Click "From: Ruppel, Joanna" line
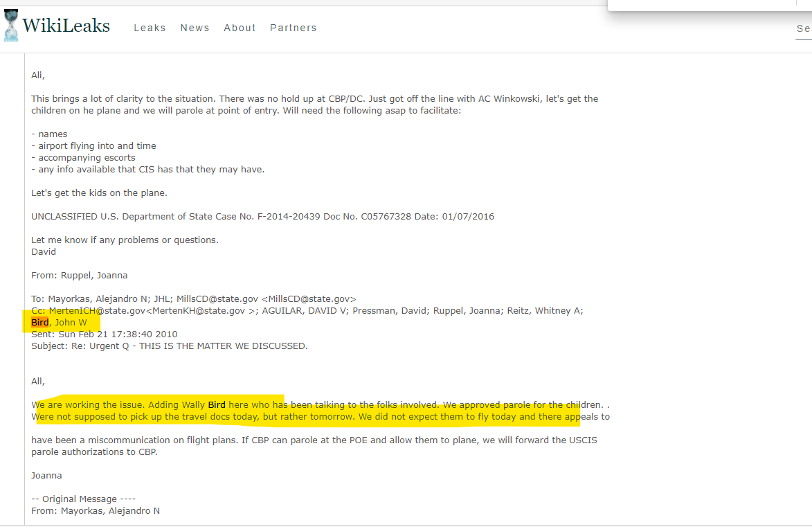Viewport: 812px width, 527px height. click(79, 275)
